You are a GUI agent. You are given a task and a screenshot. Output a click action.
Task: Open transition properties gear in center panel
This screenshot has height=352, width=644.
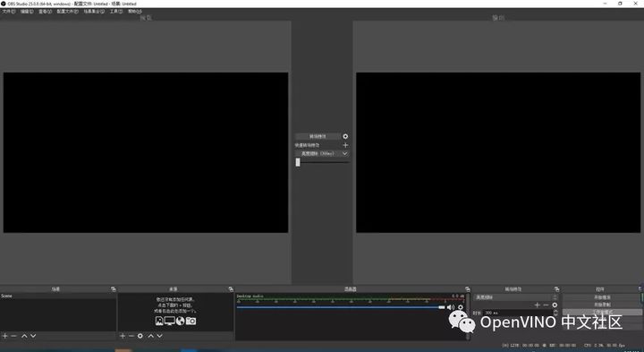point(345,136)
